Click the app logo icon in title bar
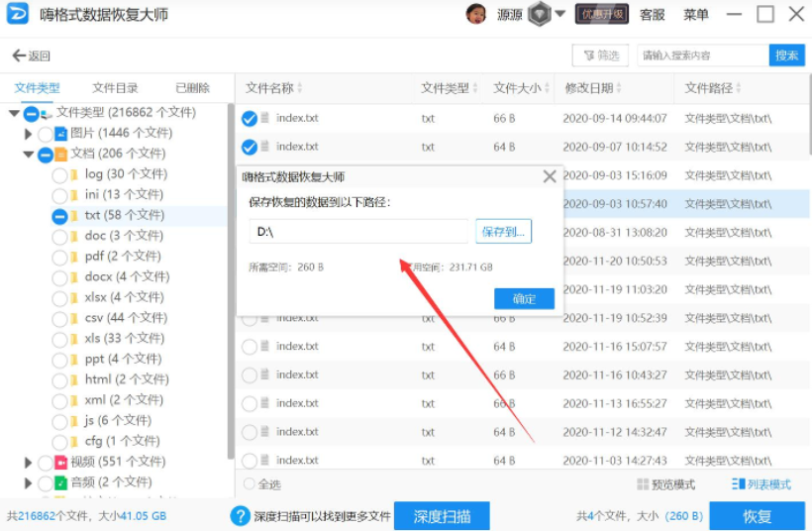This screenshot has width=812, height=531. click(x=18, y=14)
